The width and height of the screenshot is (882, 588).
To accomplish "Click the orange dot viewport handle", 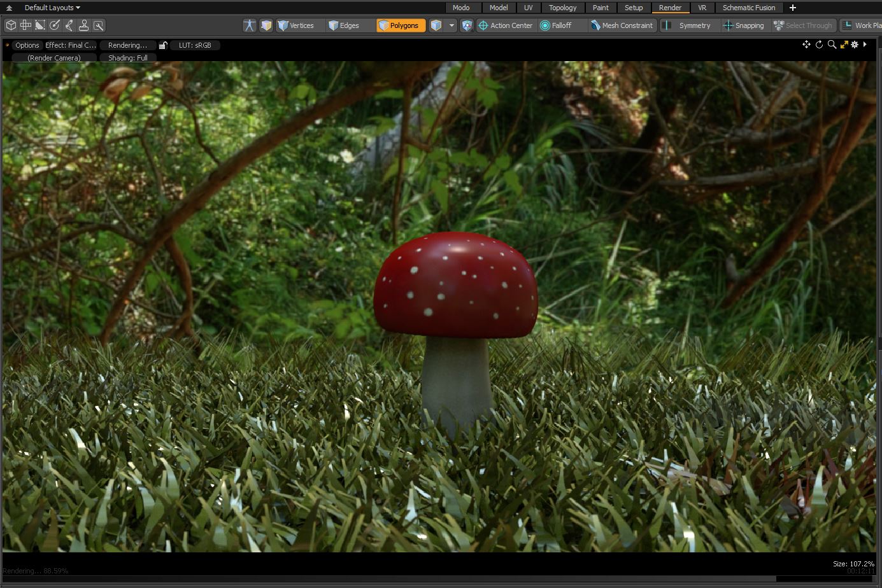I will (7, 45).
